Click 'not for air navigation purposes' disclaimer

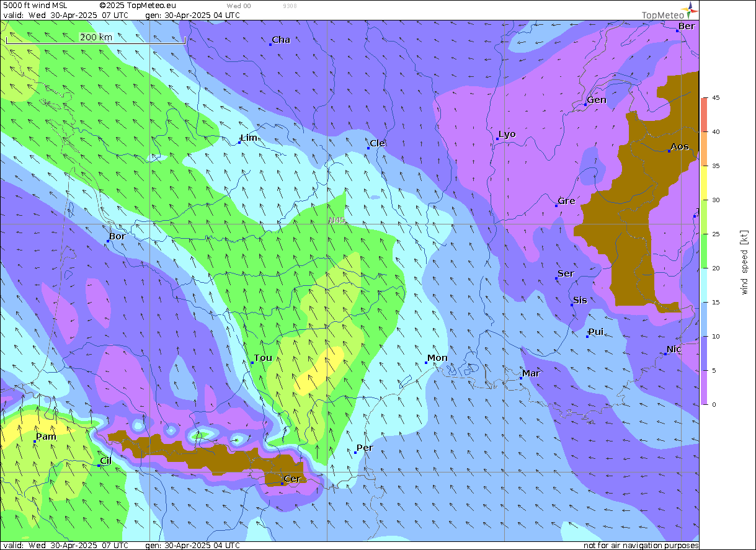click(641, 546)
